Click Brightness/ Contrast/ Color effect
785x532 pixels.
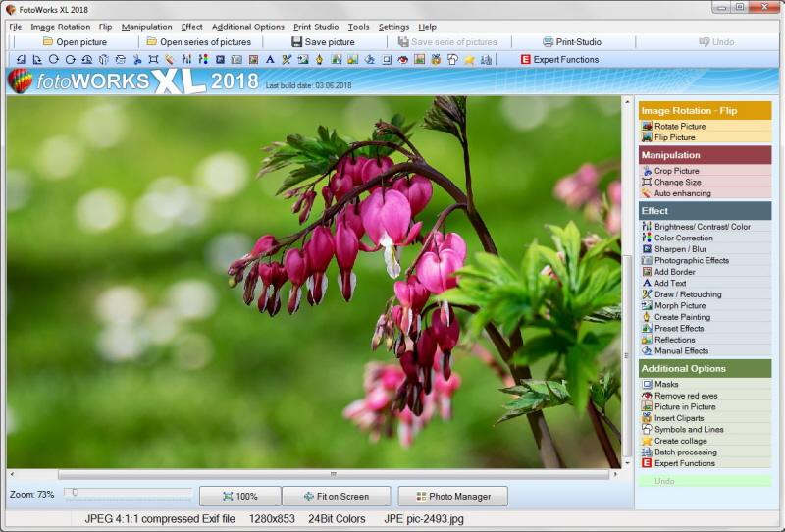pyautogui.click(x=702, y=227)
